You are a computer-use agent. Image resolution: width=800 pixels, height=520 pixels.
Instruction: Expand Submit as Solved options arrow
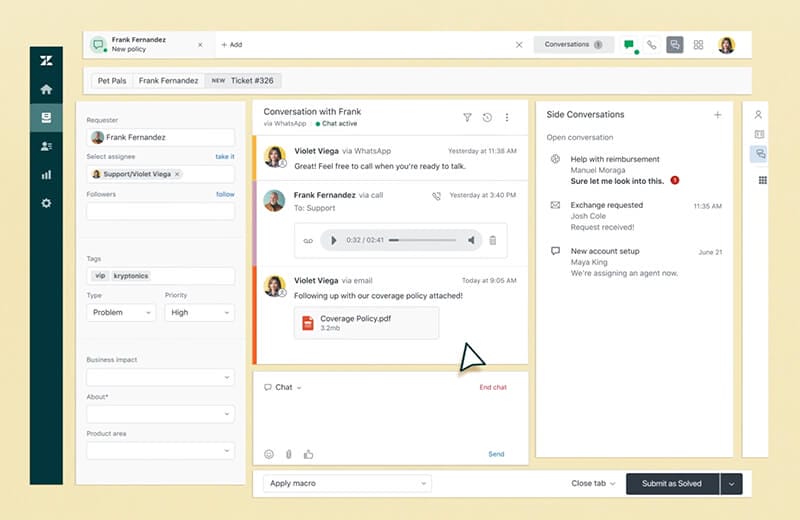pyautogui.click(x=732, y=484)
